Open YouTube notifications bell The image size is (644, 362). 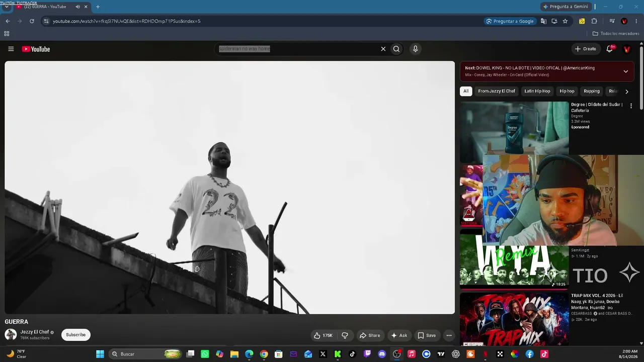tap(610, 49)
